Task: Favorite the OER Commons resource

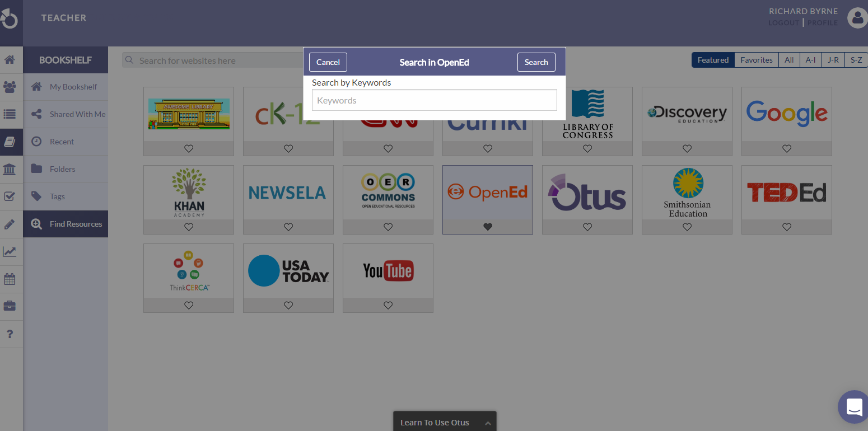Action: click(x=388, y=227)
